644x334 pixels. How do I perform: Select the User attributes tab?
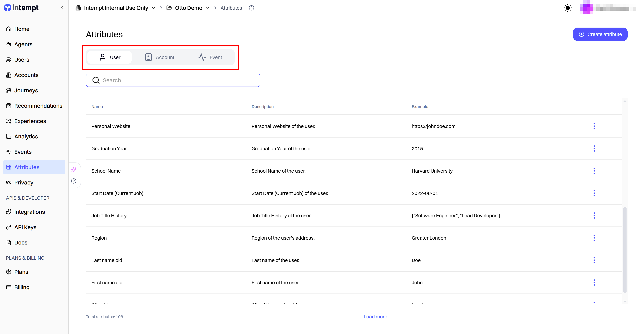click(x=109, y=57)
